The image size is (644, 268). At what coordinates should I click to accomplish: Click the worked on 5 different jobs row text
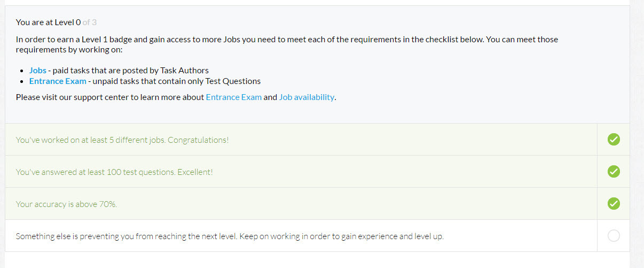pyautogui.click(x=122, y=140)
